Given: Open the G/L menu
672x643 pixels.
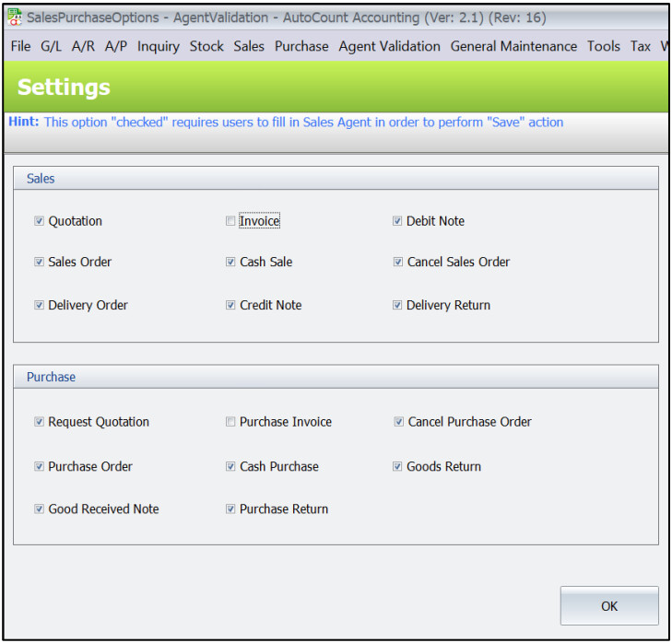Looking at the screenshot, I should (x=51, y=46).
